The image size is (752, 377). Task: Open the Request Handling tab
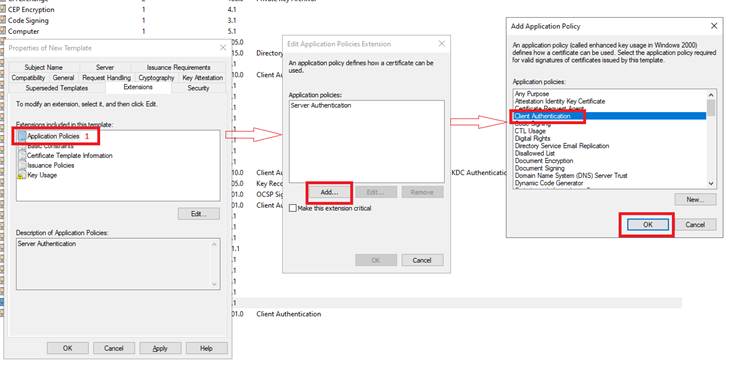[x=106, y=77]
